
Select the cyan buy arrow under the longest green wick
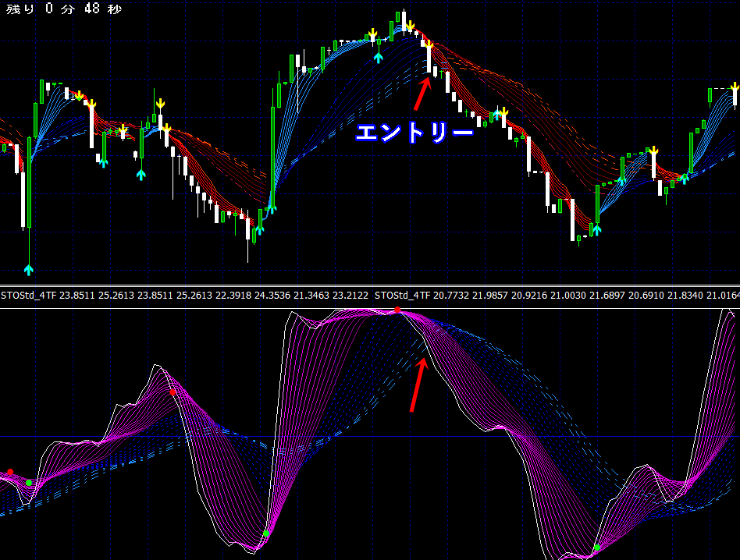[29, 270]
